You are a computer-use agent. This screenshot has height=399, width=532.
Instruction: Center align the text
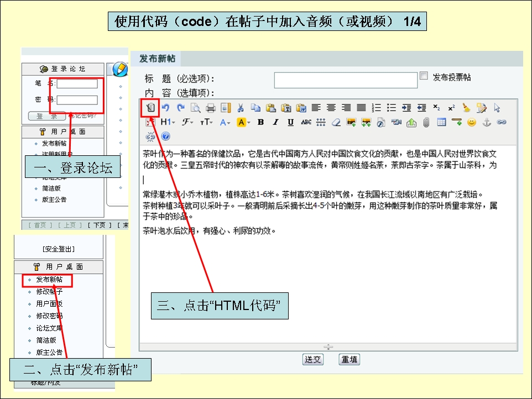coord(331,108)
